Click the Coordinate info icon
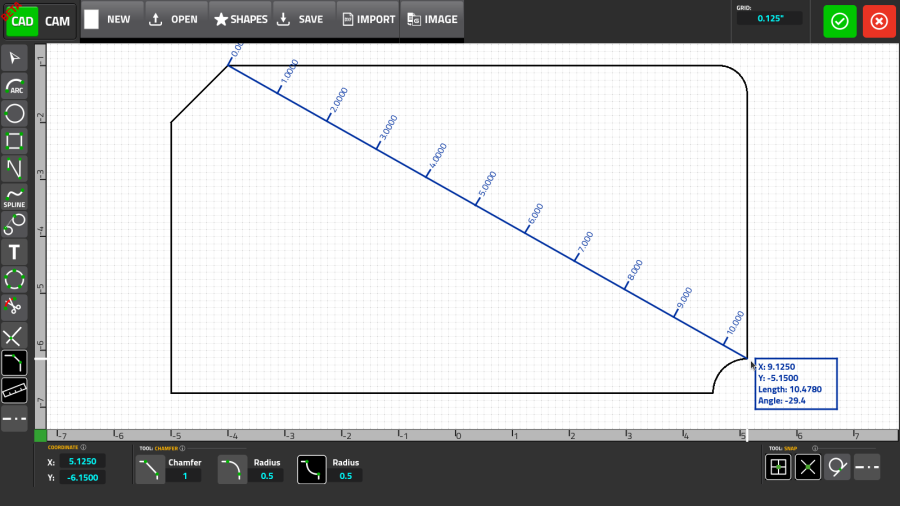The width and height of the screenshot is (900, 506). (x=83, y=447)
